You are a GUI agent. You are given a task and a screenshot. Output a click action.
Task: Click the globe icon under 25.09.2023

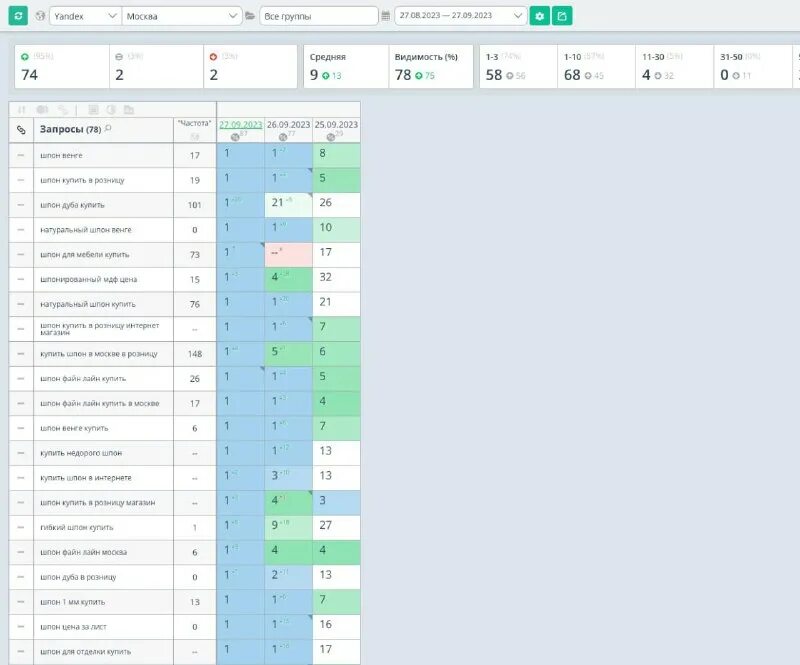pyautogui.click(x=331, y=137)
